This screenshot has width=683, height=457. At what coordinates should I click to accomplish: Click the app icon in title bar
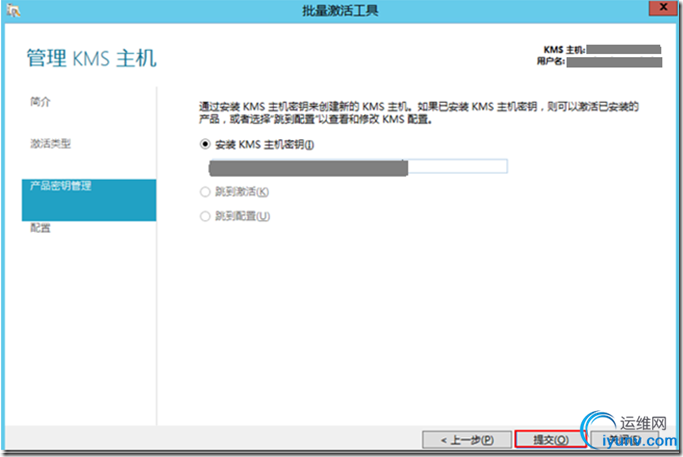(13, 10)
